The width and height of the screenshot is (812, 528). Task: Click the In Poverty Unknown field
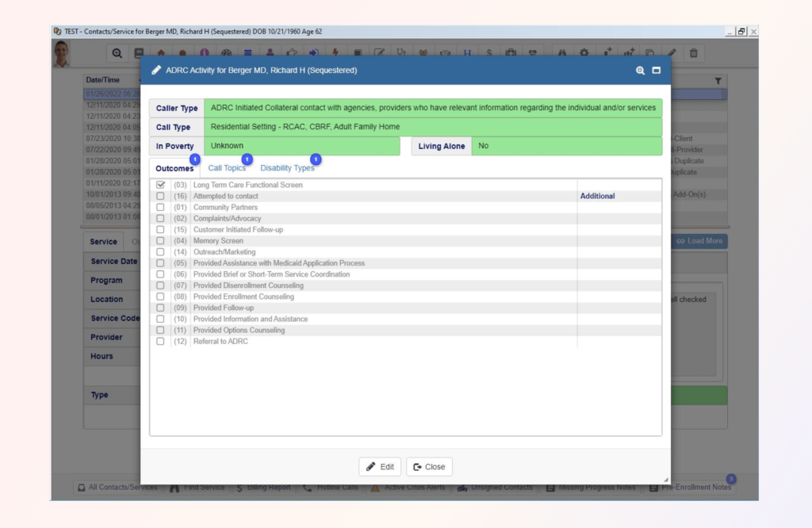[x=301, y=147]
